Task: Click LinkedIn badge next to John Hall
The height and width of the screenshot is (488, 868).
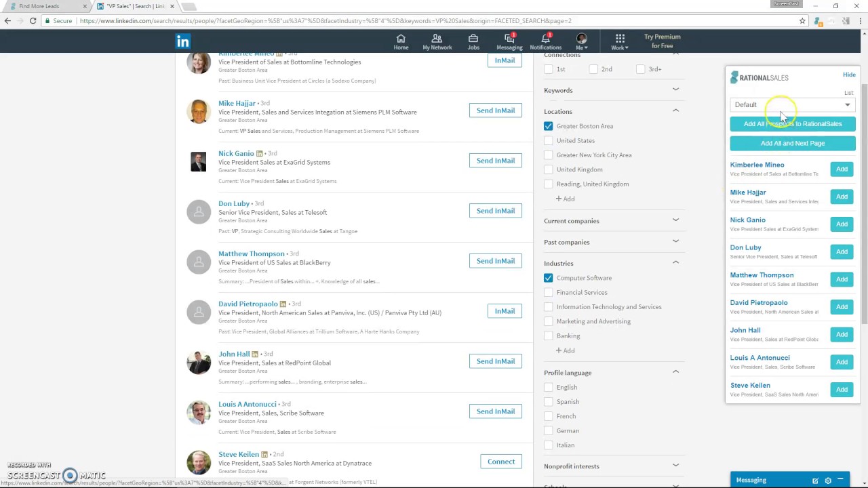Action: 255,354
